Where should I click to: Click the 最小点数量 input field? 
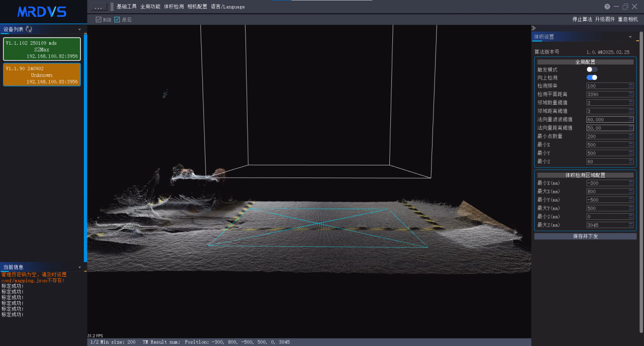click(610, 136)
